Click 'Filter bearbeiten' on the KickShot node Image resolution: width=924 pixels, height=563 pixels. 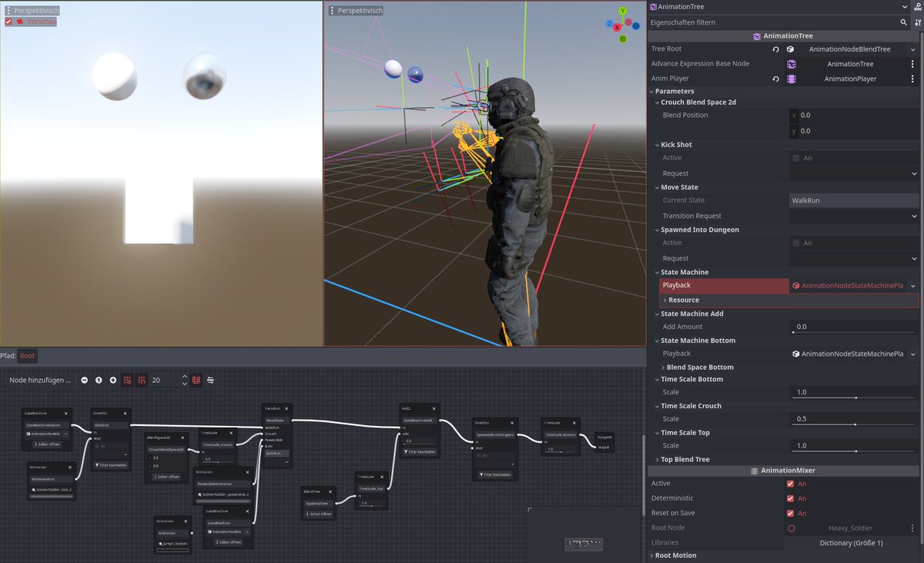pyautogui.click(x=111, y=464)
